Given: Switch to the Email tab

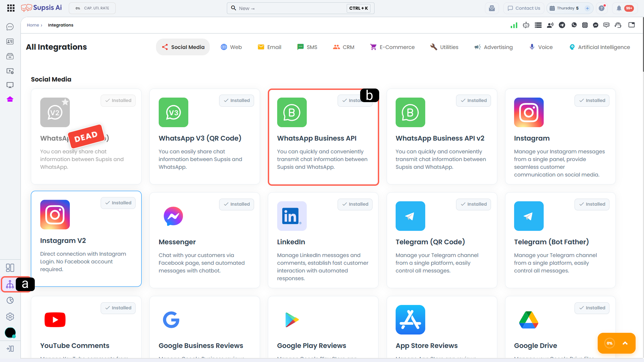Looking at the screenshot, I should pos(269,47).
